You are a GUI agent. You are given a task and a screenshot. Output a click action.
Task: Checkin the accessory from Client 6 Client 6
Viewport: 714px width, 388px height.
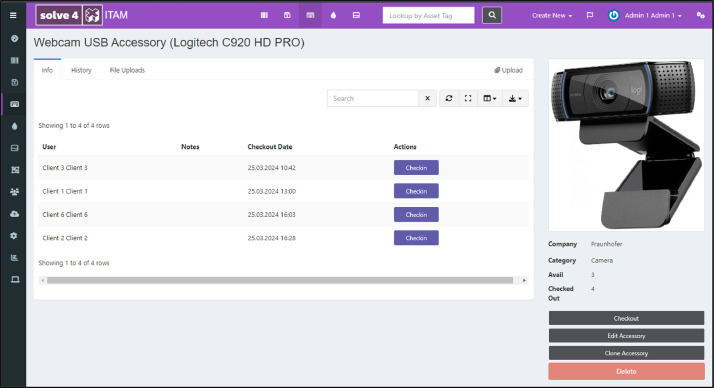click(416, 214)
